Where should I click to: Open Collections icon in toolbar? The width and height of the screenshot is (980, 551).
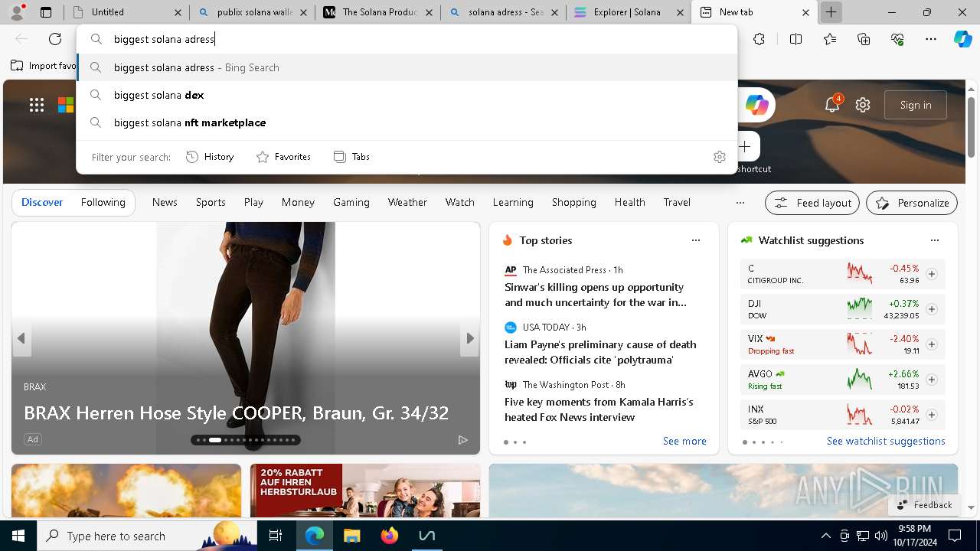(x=864, y=39)
